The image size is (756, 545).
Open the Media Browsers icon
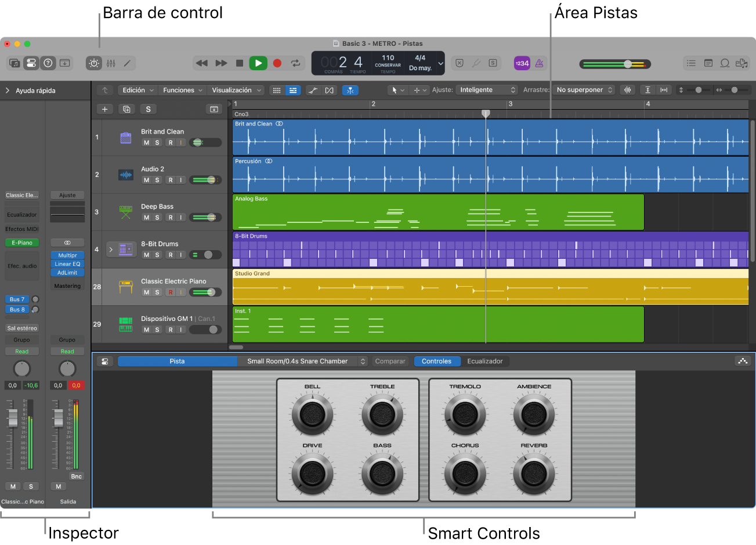[x=741, y=63]
